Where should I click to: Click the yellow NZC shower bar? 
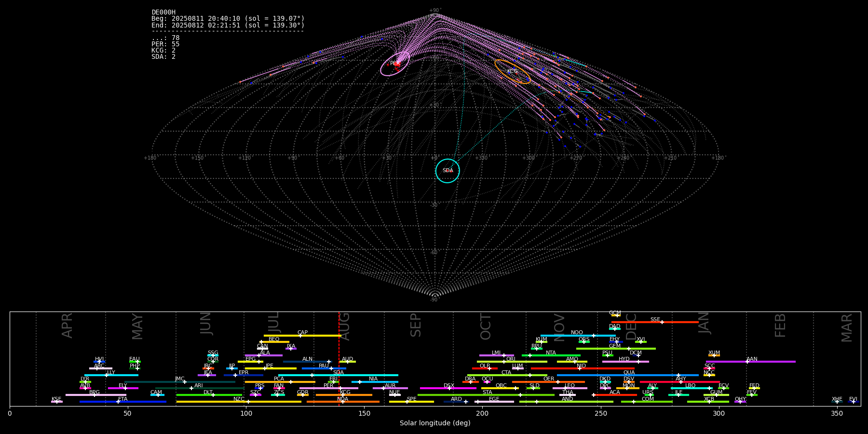pos(239,402)
